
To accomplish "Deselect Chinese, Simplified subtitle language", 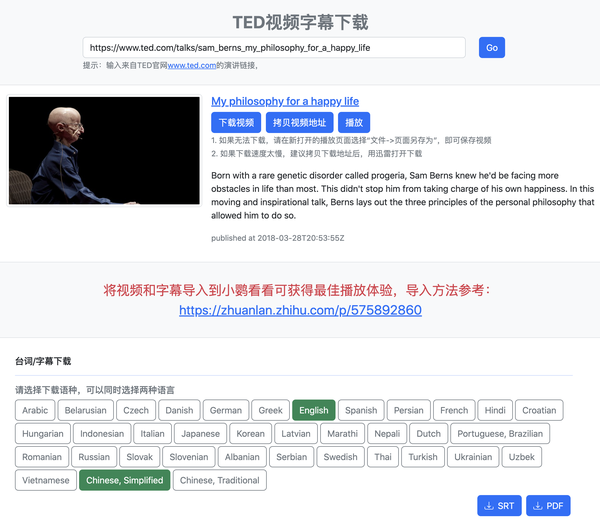I will (x=125, y=480).
